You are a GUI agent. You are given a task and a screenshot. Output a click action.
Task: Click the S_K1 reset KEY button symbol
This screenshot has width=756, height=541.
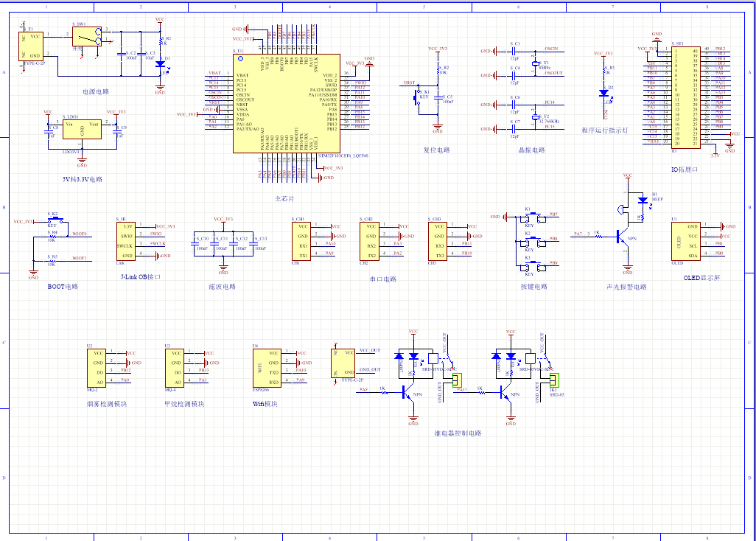(x=417, y=99)
